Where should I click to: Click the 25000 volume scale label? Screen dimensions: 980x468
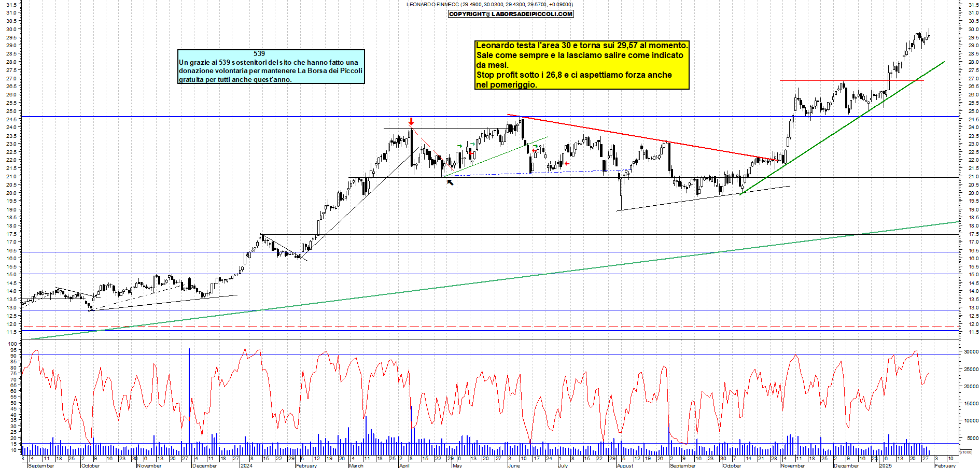pyautogui.click(x=971, y=370)
